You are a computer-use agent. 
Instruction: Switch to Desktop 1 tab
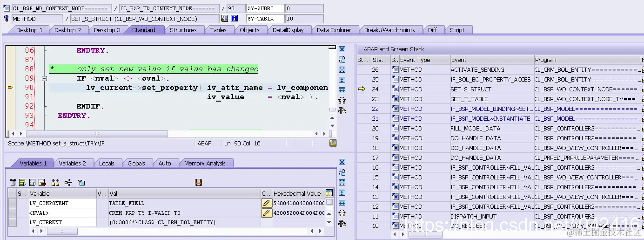[29, 30]
